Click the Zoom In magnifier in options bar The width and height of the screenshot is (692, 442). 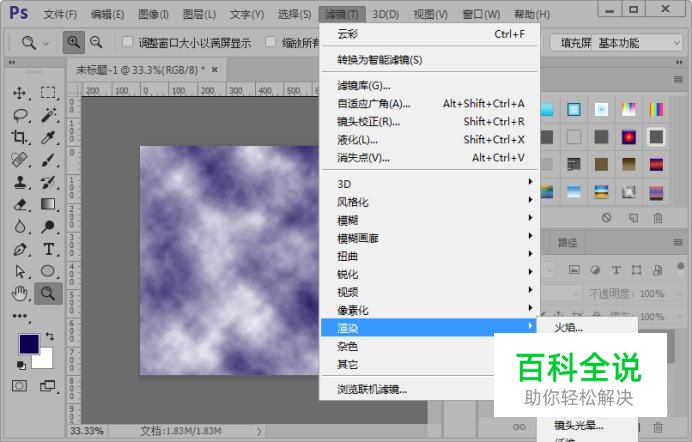point(74,42)
